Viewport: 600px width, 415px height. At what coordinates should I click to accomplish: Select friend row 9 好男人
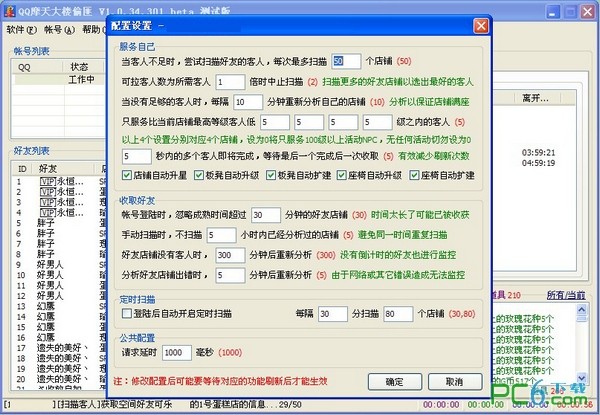(59, 265)
